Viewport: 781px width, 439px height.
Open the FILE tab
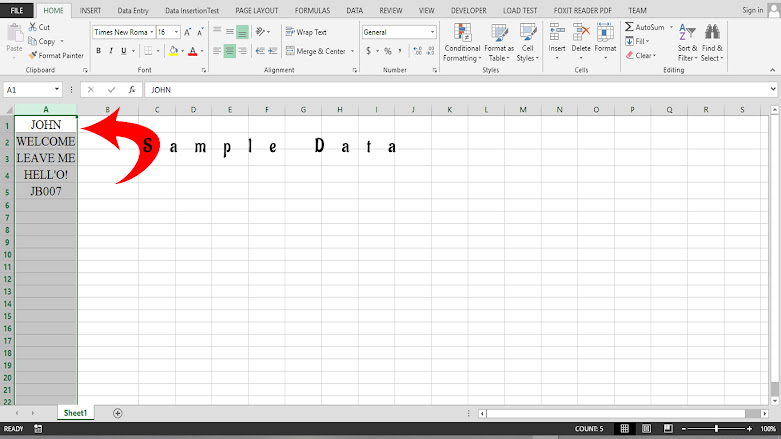click(17, 10)
